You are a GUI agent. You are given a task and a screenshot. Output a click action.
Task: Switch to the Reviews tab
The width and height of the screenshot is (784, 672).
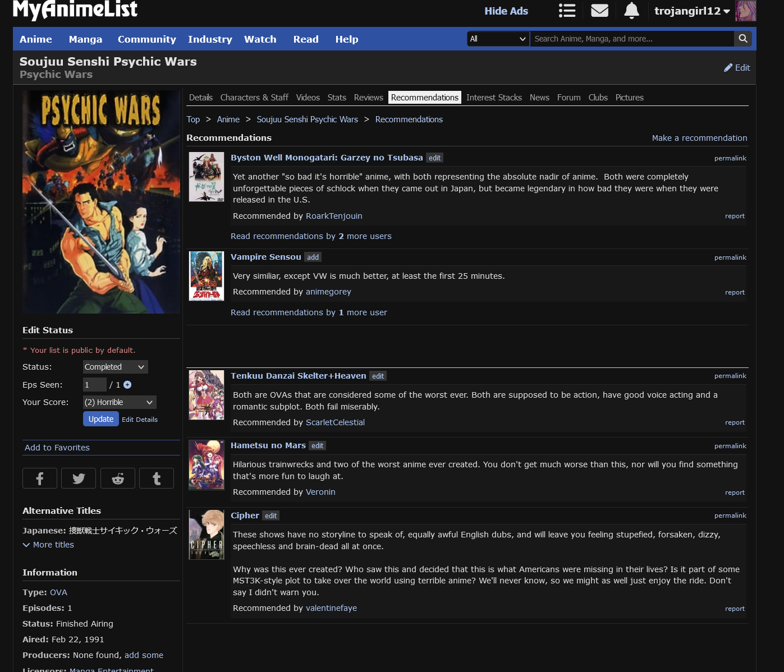(x=368, y=98)
